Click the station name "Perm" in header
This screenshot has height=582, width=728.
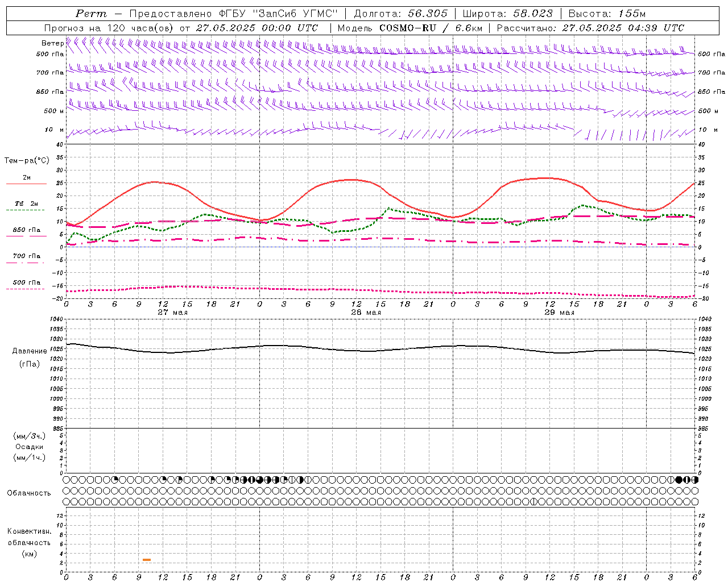pyautogui.click(x=91, y=14)
